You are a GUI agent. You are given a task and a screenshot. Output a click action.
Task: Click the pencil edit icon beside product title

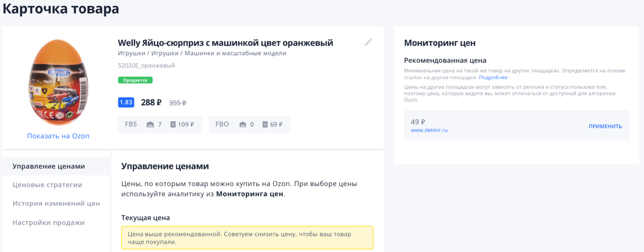368,42
